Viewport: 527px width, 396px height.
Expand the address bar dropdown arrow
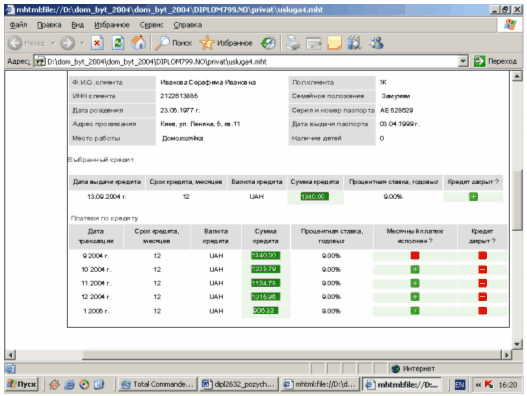[x=463, y=62]
